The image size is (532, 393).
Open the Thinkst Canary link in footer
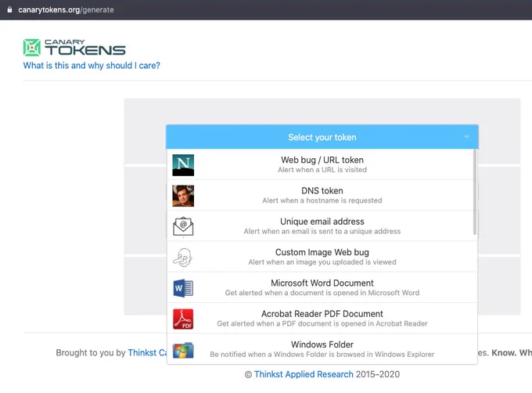148,352
